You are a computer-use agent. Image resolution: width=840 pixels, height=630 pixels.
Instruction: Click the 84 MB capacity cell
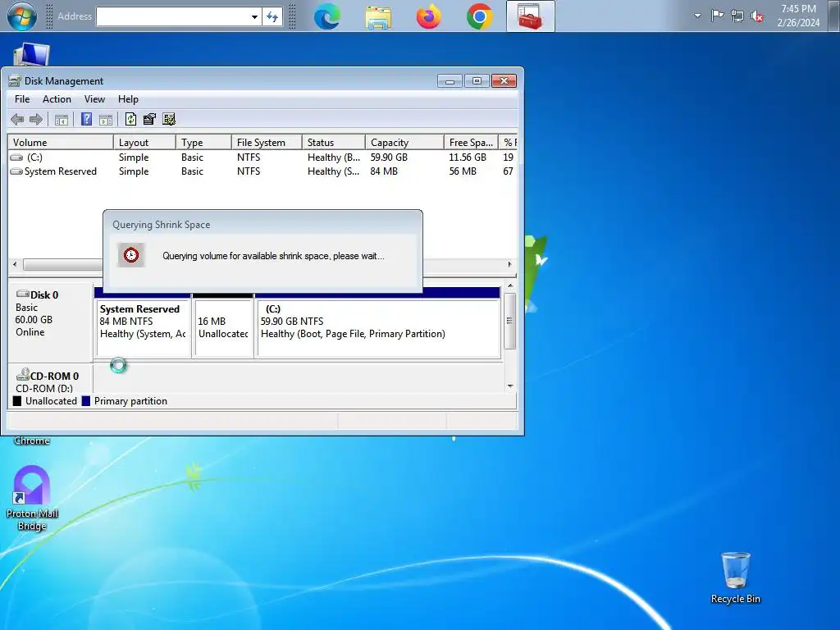[x=384, y=171]
